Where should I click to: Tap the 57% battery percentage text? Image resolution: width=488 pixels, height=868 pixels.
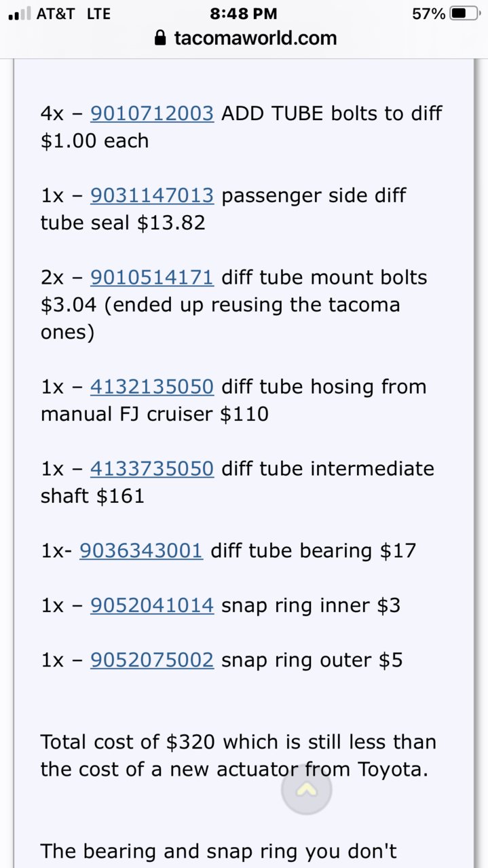[x=429, y=14]
